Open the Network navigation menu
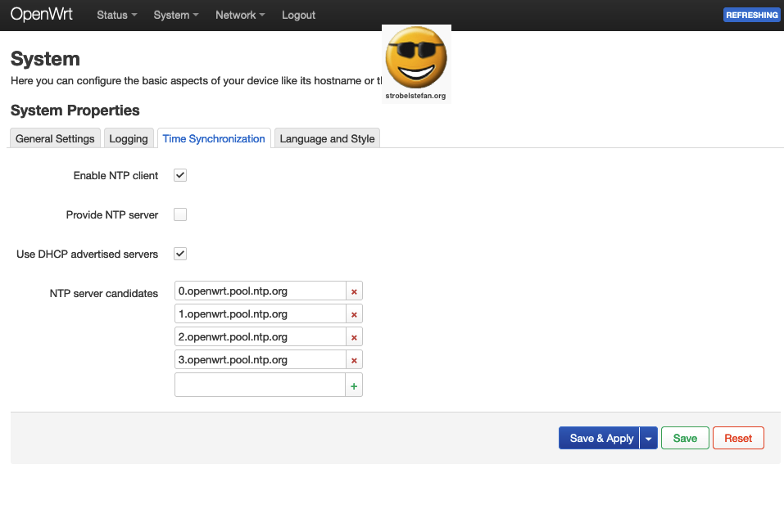784x532 pixels. click(x=240, y=15)
